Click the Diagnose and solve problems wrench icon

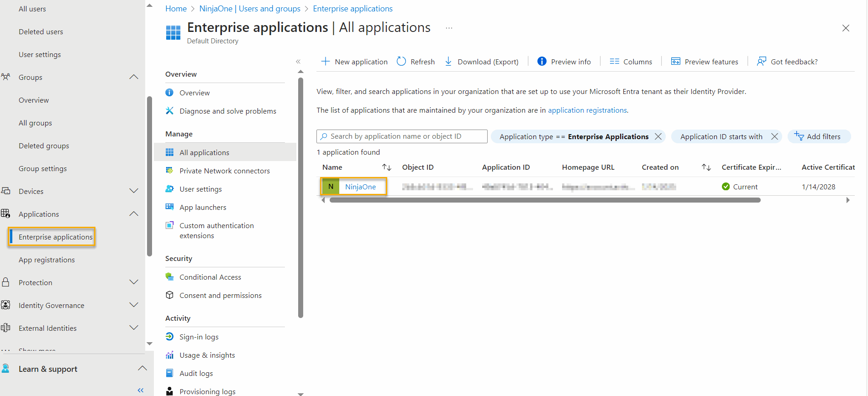pyautogui.click(x=169, y=111)
